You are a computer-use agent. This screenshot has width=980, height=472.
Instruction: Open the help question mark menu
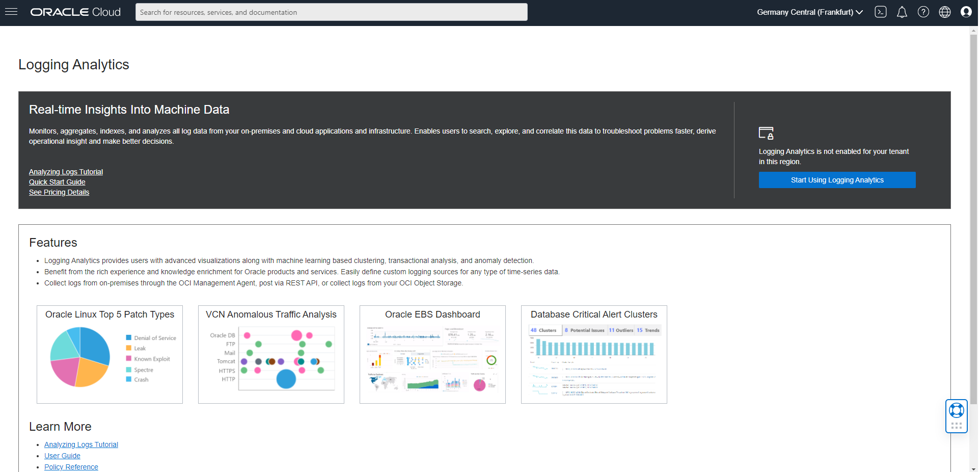click(923, 12)
